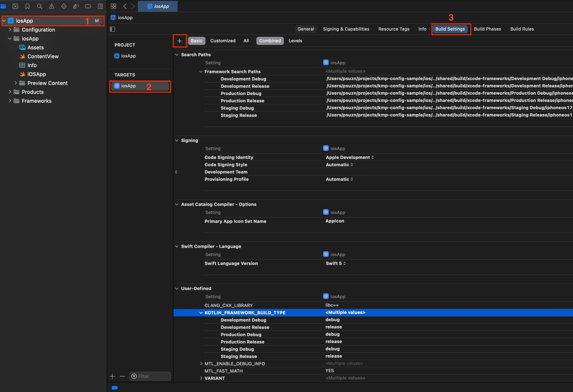Expand the Configuration folder

(x=10, y=30)
